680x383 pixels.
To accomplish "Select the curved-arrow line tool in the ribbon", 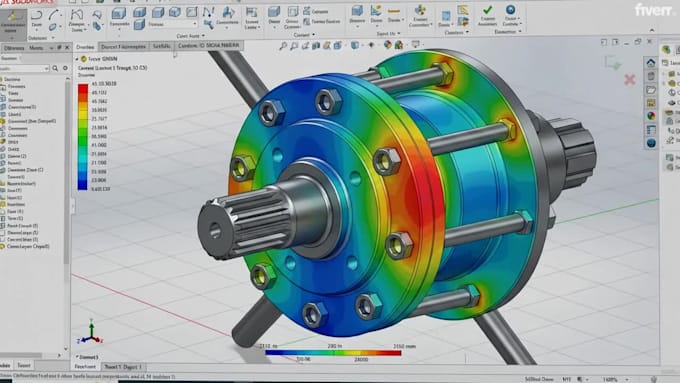I will pyautogui.click(x=36, y=16).
